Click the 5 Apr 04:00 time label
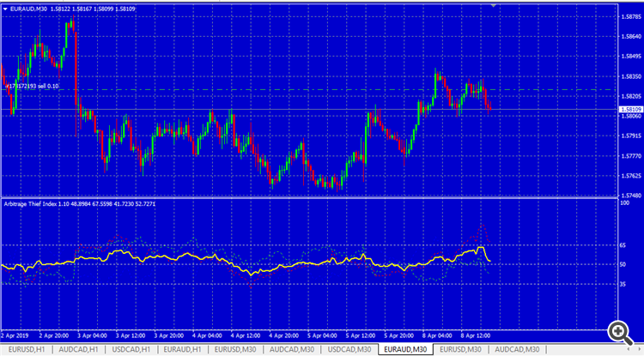This screenshot has width=644, height=356. point(322,335)
